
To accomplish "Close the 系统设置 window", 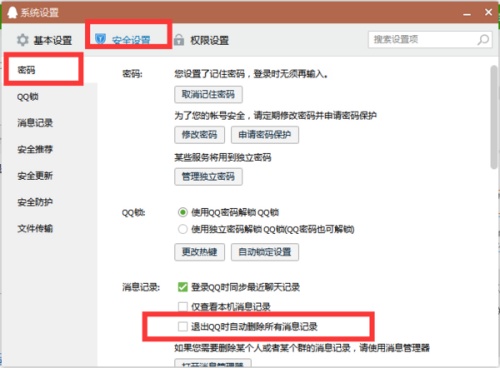I will point(488,12).
